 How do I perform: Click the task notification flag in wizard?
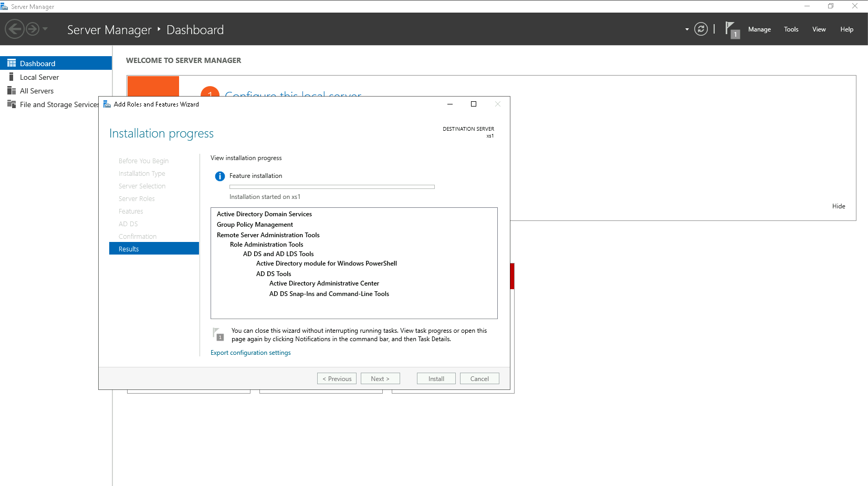(218, 334)
